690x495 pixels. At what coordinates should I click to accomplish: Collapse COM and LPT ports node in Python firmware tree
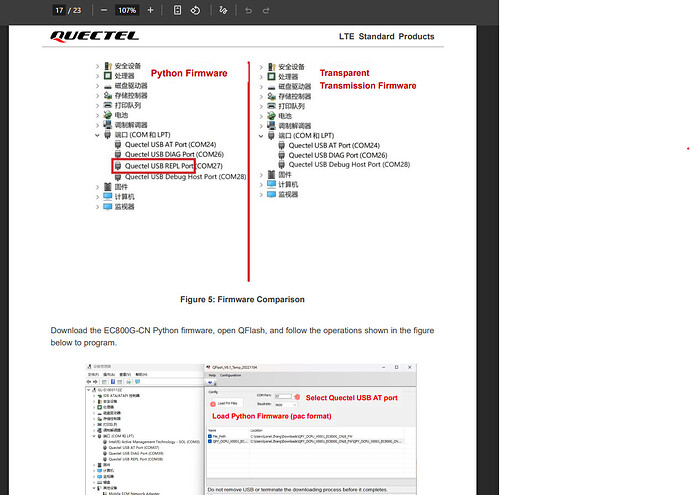(x=97, y=135)
